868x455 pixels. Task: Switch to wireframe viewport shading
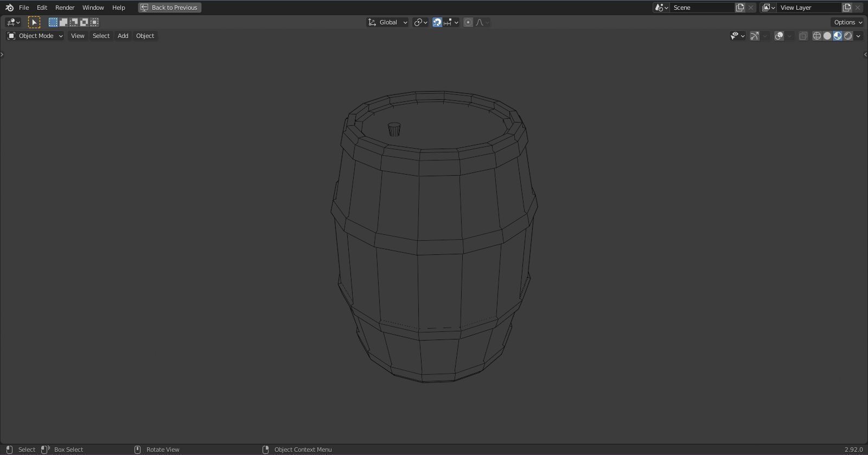[x=817, y=36]
